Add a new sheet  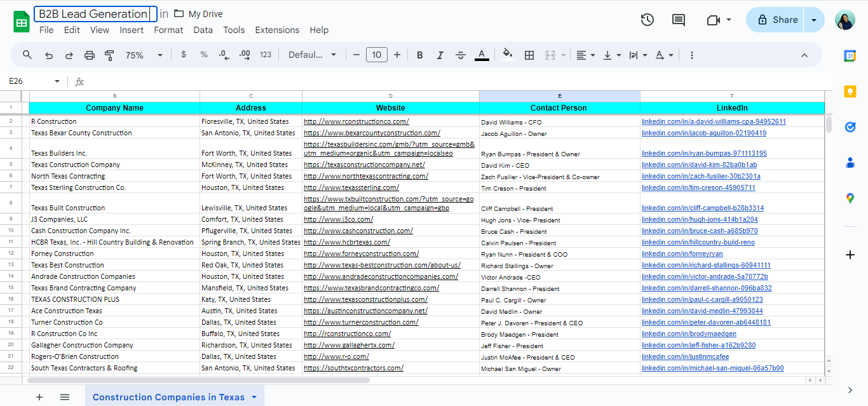(x=39, y=397)
